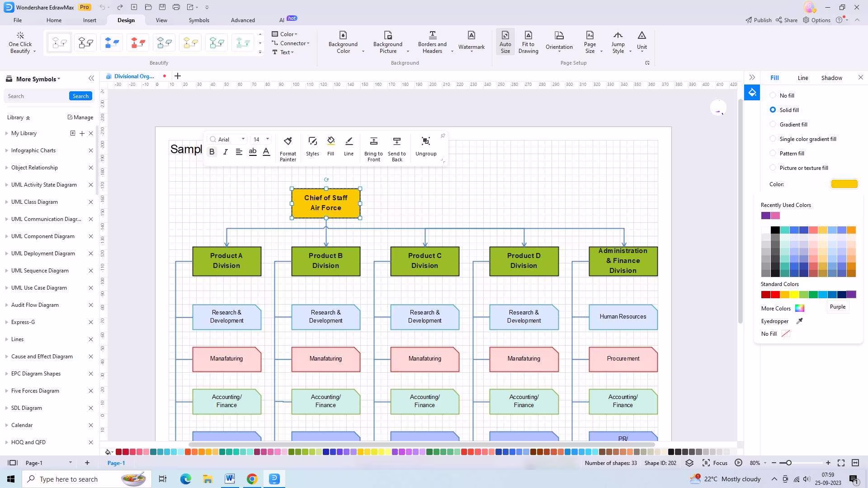The image size is (868, 488).
Task: Click the symbol search input field
Action: click(x=36, y=96)
